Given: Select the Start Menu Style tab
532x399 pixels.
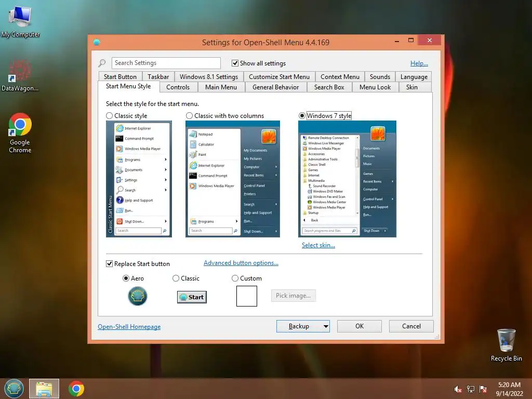Looking at the screenshot, I should [x=128, y=86].
